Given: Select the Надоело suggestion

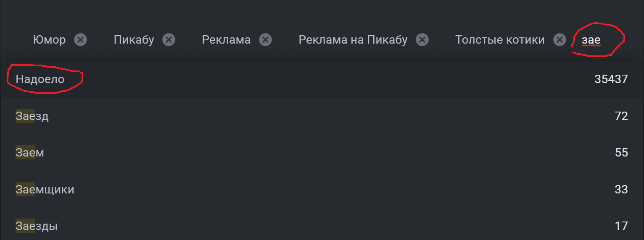Looking at the screenshot, I should click(40, 79).
